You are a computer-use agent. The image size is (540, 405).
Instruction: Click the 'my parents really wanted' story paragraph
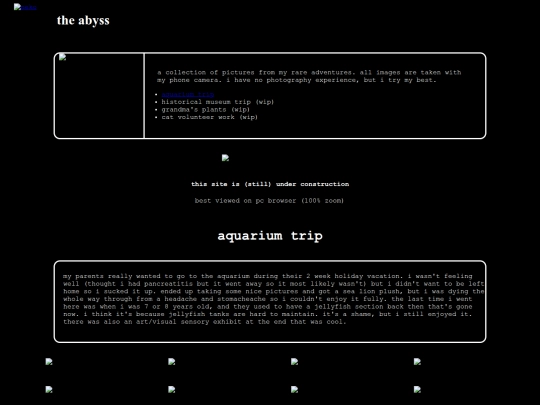point(273,299)
